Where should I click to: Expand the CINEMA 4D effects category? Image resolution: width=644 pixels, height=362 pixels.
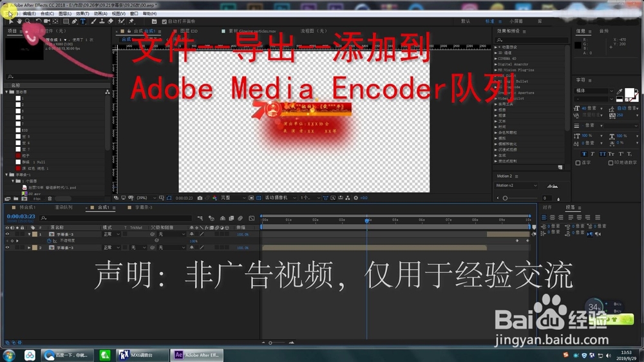coord(496,59)
